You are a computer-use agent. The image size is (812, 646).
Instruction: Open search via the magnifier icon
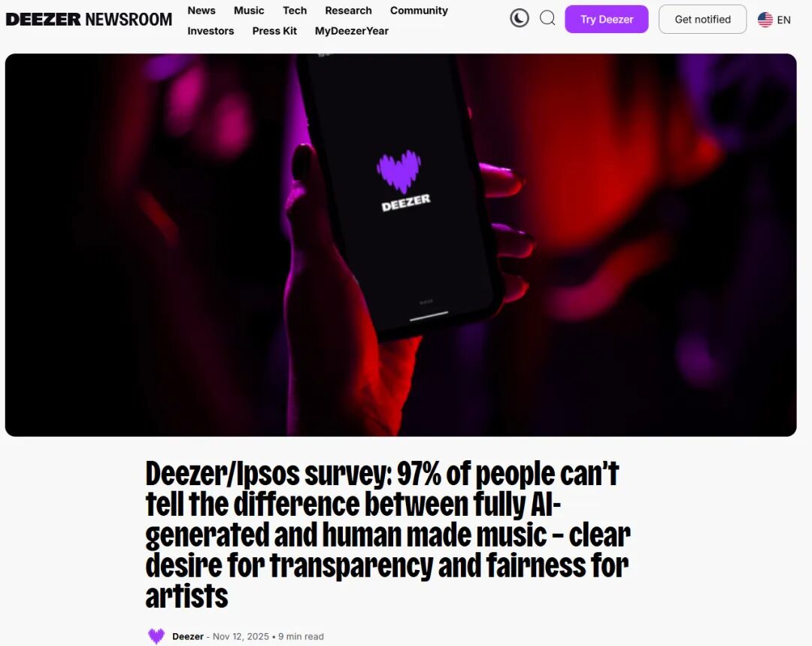547,19
